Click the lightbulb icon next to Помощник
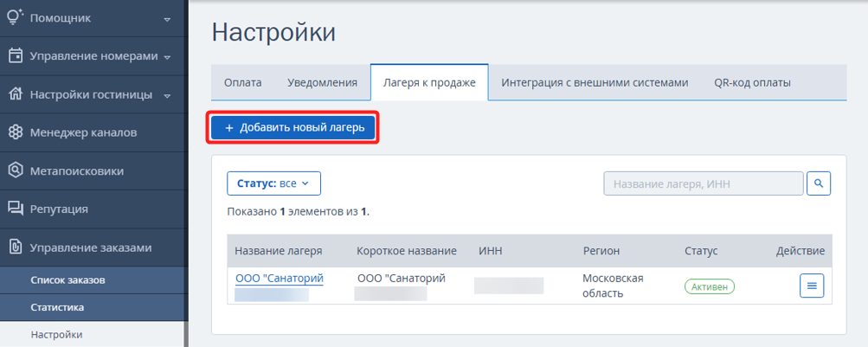Screen dimensions: 868x347 point(16,17)
